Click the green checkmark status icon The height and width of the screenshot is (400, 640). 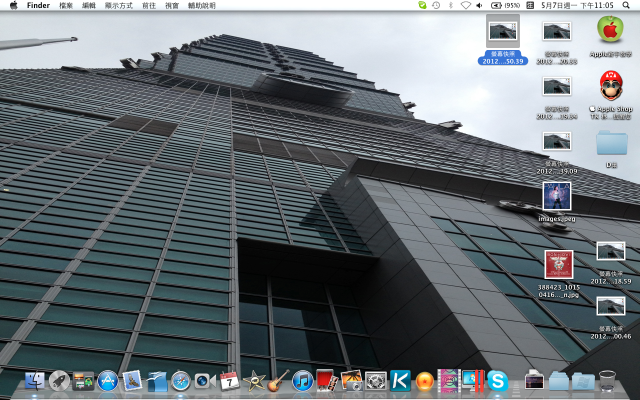[422, 5]
